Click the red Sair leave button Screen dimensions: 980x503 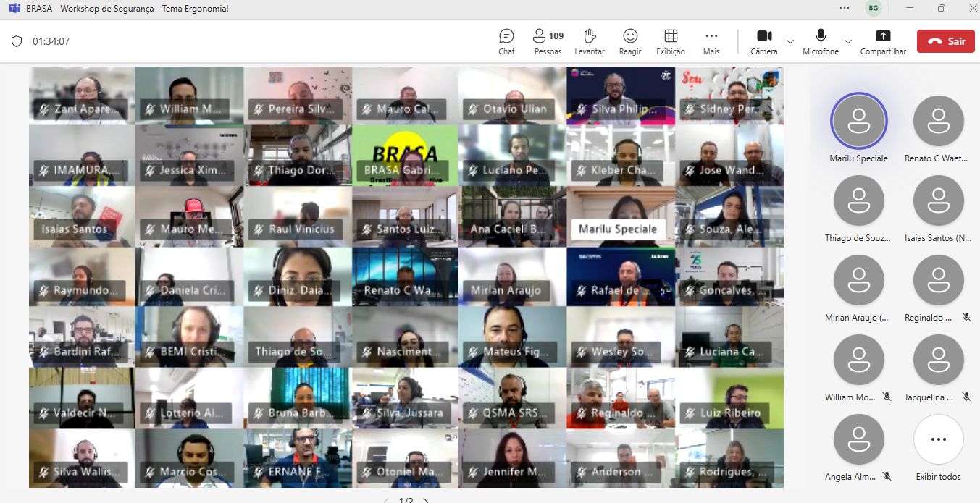coord(945,41)
